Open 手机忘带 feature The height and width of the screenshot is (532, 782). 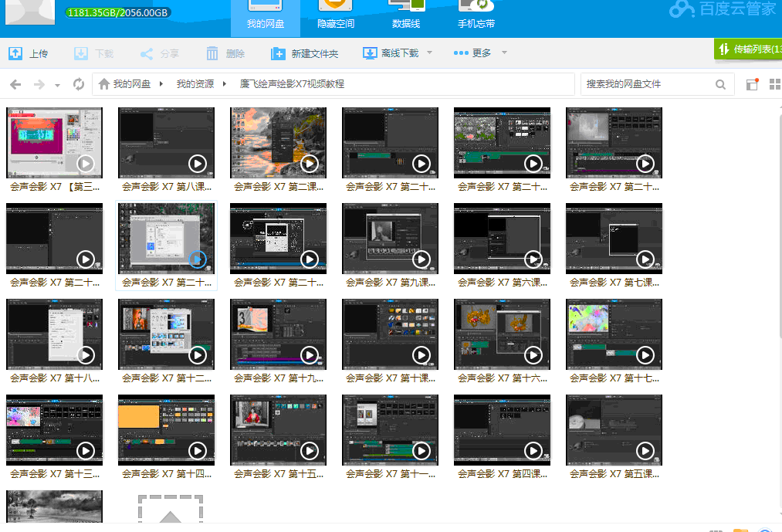click(x=476, y=12)
